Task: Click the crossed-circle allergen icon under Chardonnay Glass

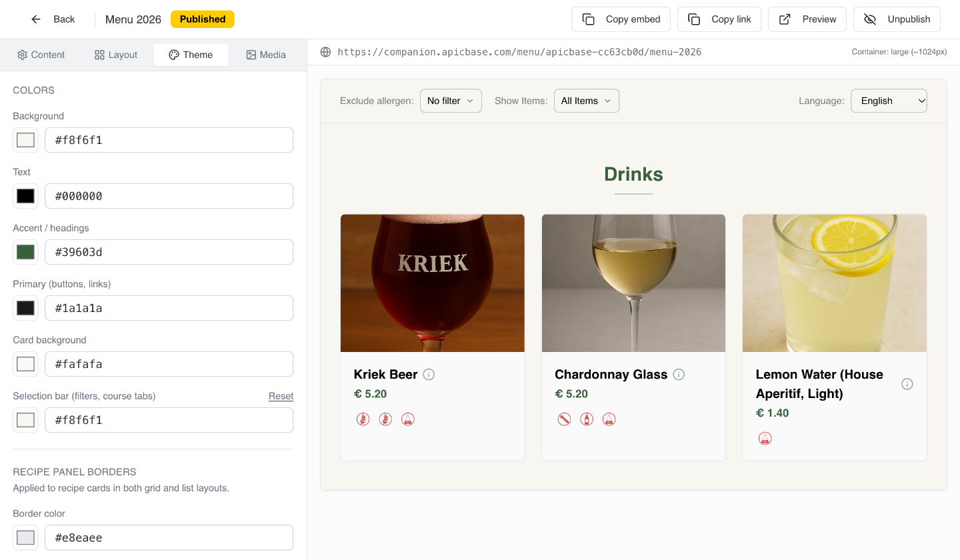Action: tap(564, 419)
